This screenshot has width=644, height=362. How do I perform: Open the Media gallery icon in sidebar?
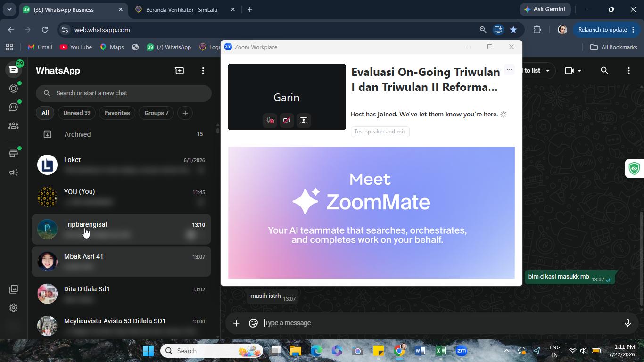click(x=14, y=289)
